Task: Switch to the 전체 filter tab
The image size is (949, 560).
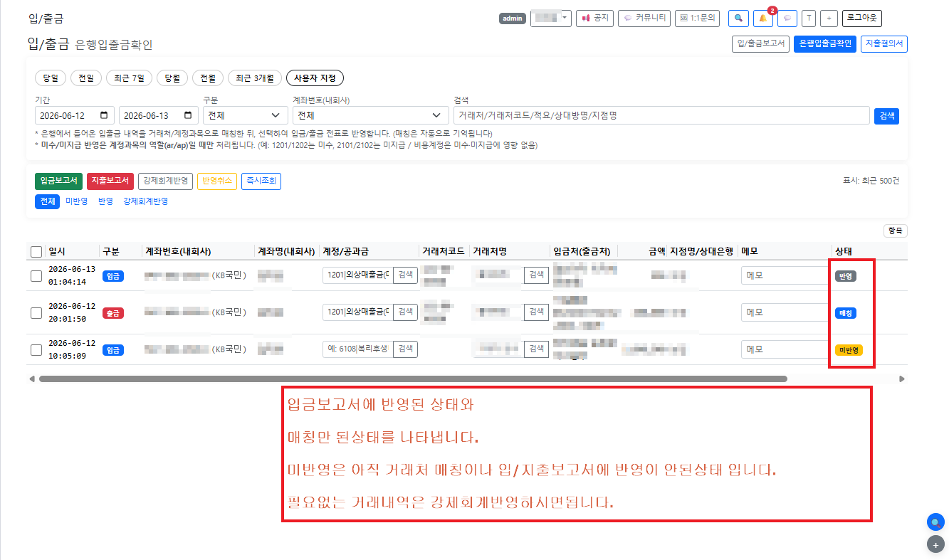Action: (48, 201)
